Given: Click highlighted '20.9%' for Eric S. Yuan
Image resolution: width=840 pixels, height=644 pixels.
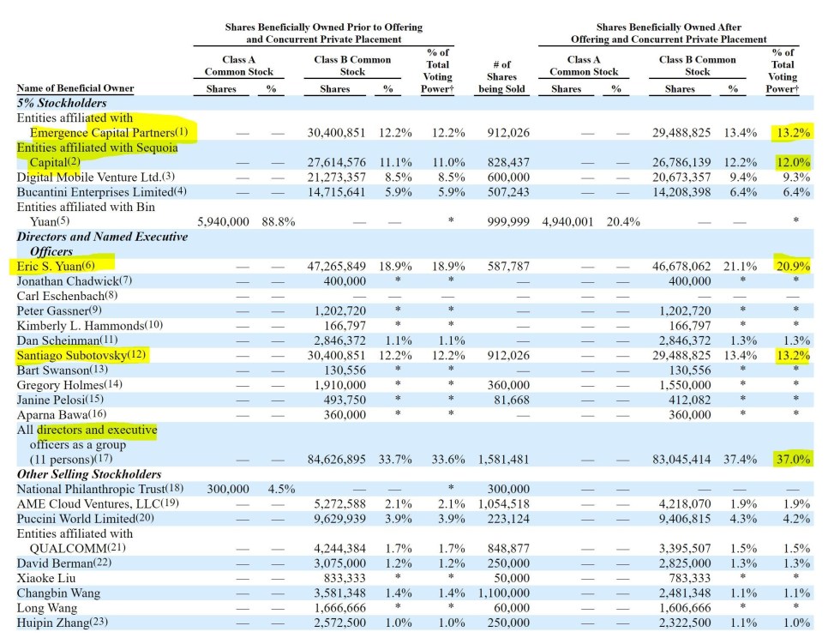Looking at the screenshot, I should [794, 267].
